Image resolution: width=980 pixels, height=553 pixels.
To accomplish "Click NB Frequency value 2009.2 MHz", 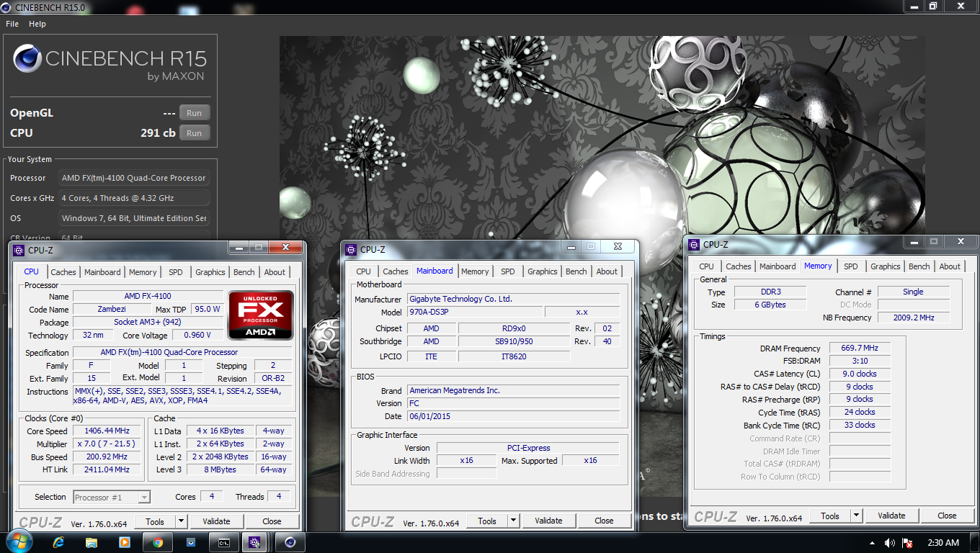I will point(913,318).
